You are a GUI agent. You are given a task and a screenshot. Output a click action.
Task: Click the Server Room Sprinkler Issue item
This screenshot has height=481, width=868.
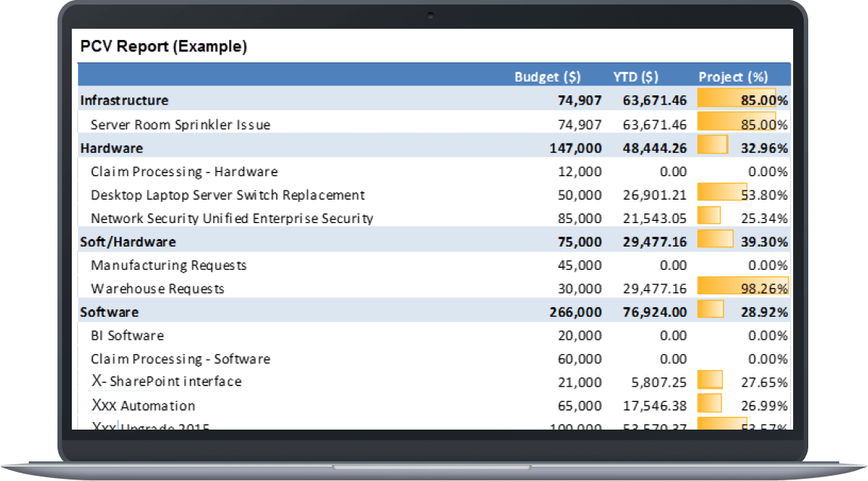180,124
